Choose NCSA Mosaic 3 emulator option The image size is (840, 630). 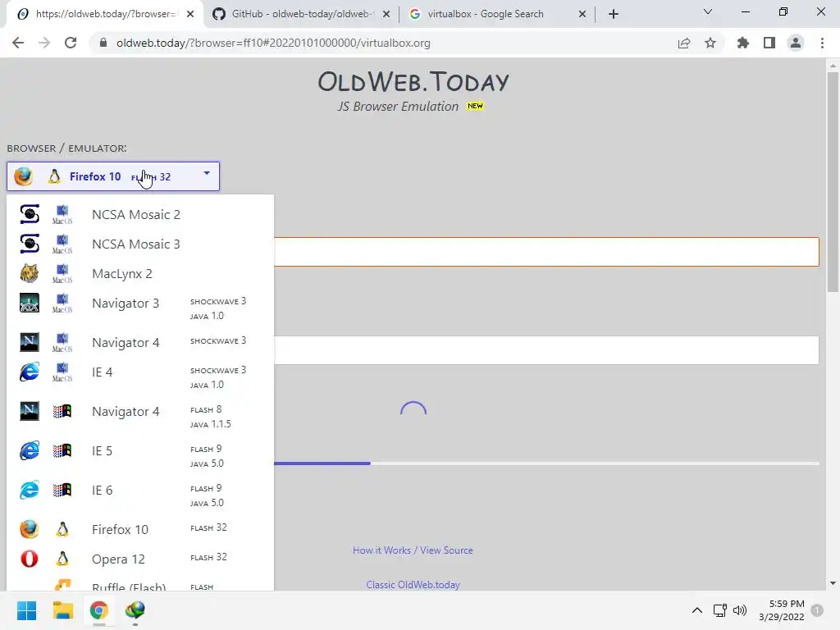[139, 244]
